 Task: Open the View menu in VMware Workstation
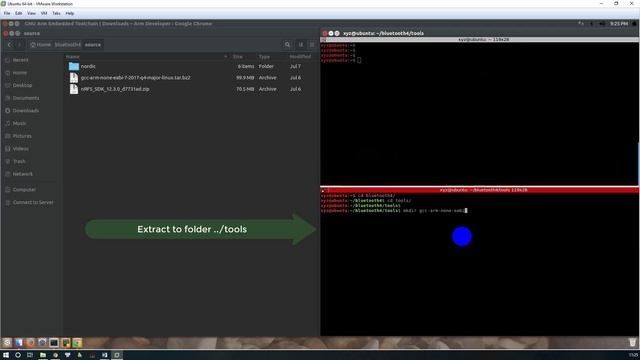pos(31,13)
